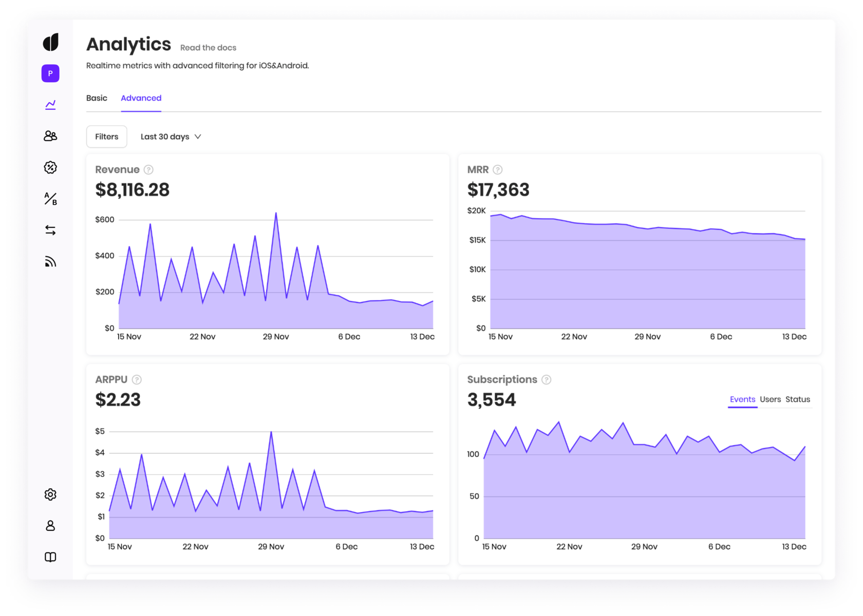The height and width of the screenshot is (616, 863).
Task: Click the MRR card title
Action: [478, 169]
